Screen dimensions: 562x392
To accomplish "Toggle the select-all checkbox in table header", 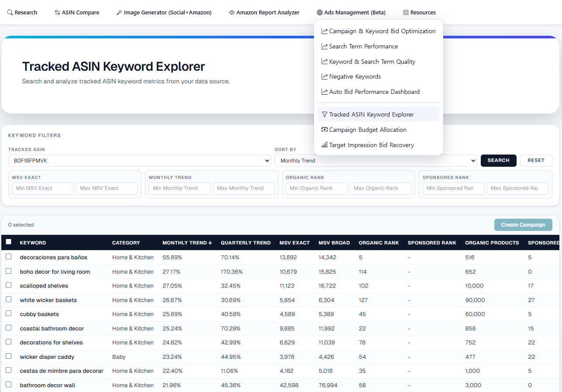I will (9, 242).
